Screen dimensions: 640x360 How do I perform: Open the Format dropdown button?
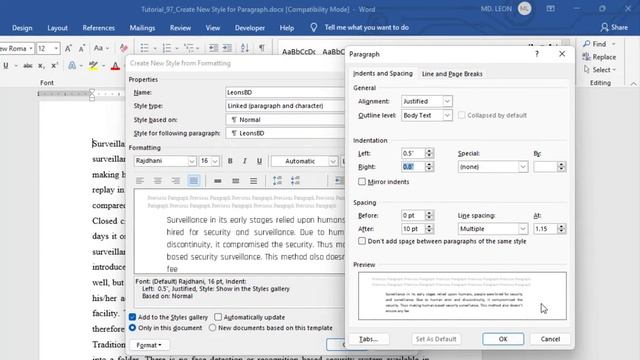tap(149, 345)
